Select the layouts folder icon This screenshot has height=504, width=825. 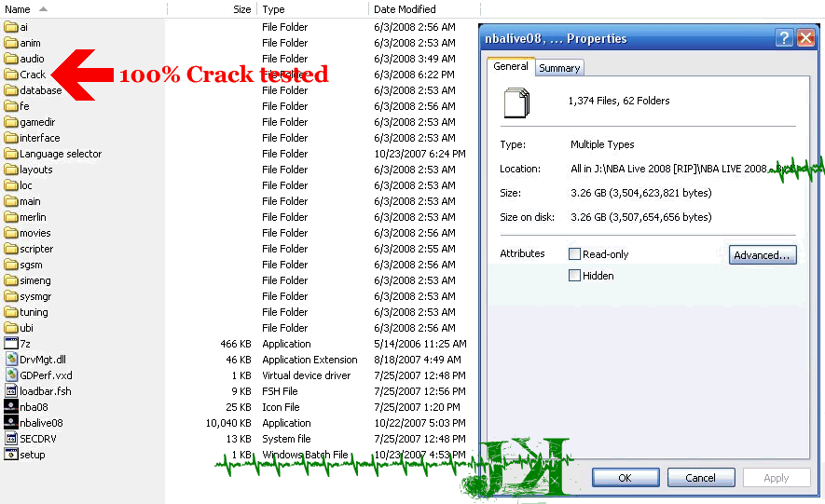tap(11, 170)
